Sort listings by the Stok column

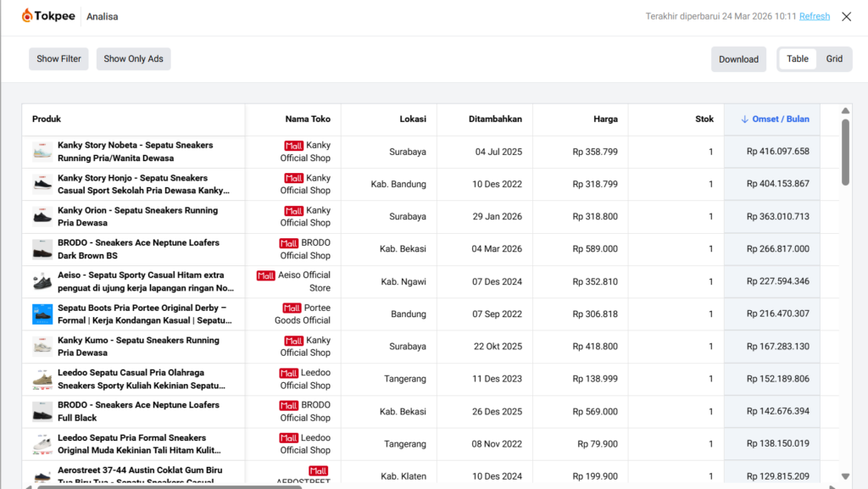704,119
